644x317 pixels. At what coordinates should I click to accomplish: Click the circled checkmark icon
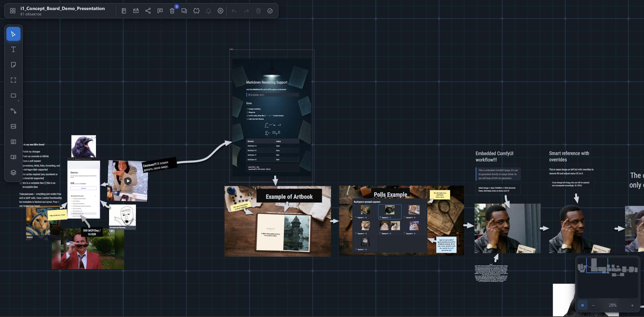point(270,11)
